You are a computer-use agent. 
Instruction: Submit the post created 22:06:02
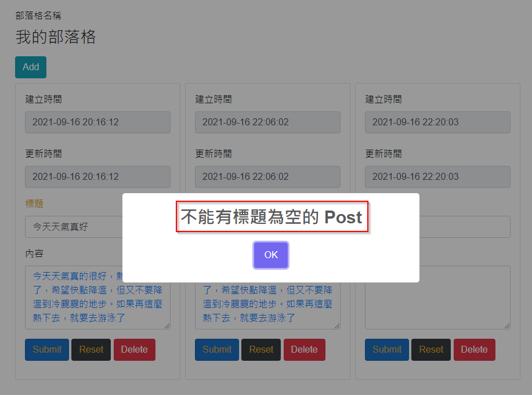217,350
